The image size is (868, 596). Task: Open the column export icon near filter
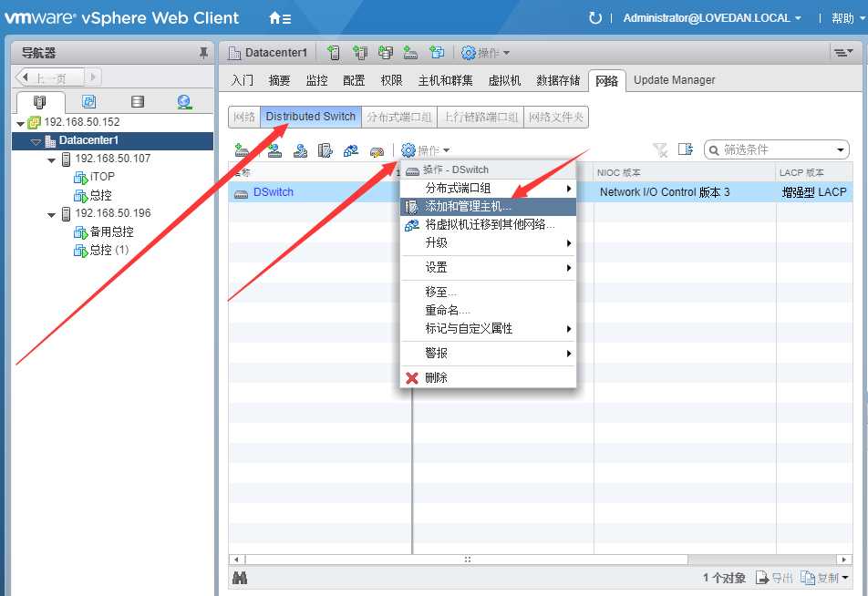(x=686, y=149)
